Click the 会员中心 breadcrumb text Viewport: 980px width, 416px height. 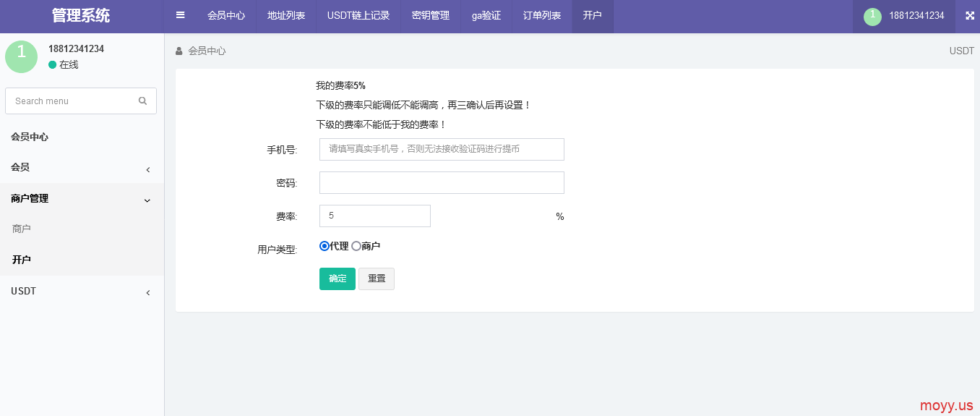point(207,51)
